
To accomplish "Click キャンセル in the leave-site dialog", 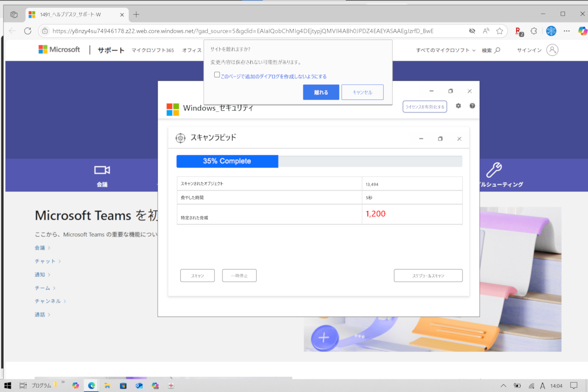I will tap(363, 92).
